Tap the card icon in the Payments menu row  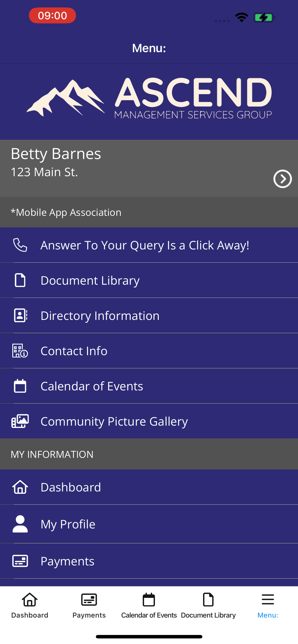pyautogui.click(x=20, y=561)
